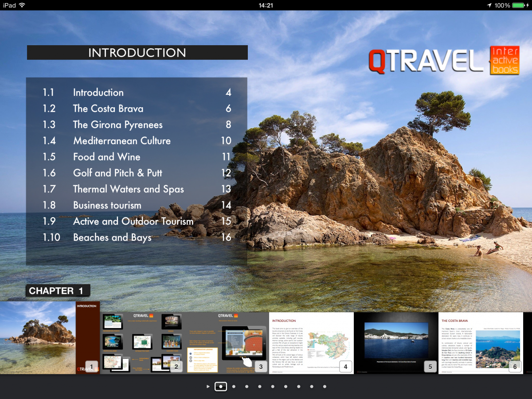The width and height of the screenshot is (532, 399).
Task: Jump to Beaches and Bays section
Action: coord(137,238)
